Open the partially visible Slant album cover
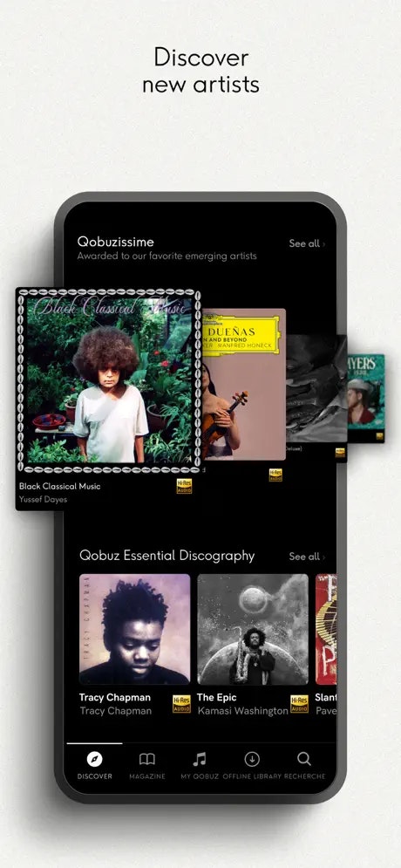The width and height of the screenshot is (401, 868). (326, 630)
